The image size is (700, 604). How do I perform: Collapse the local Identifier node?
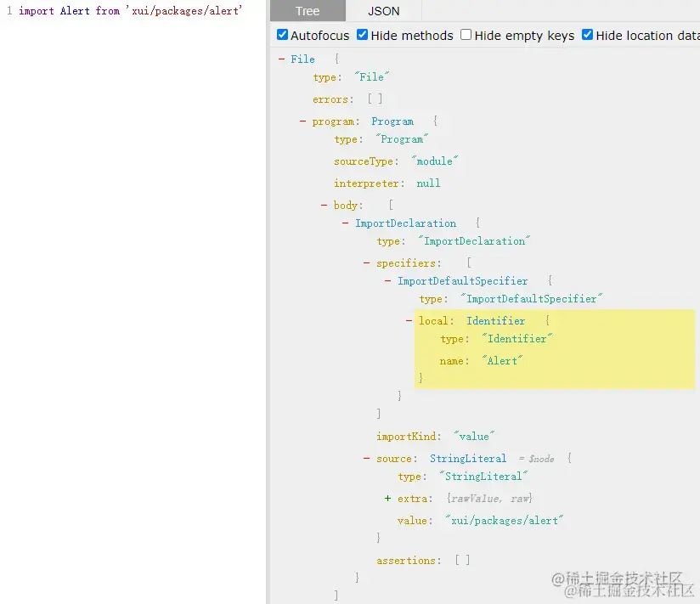409,320
